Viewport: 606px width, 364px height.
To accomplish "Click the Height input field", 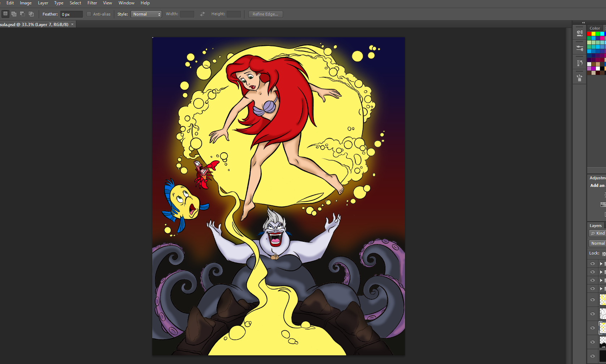I will pyautogui.click(x=234, y=14).
